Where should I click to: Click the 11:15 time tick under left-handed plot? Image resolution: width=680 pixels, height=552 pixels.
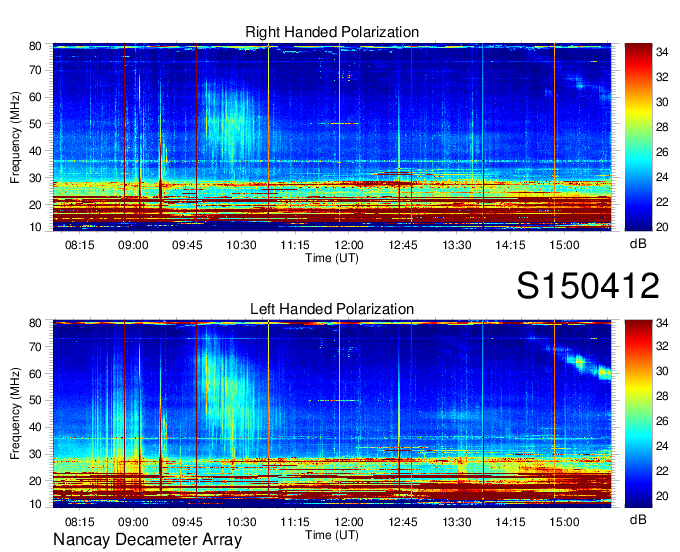click(295, 522)
